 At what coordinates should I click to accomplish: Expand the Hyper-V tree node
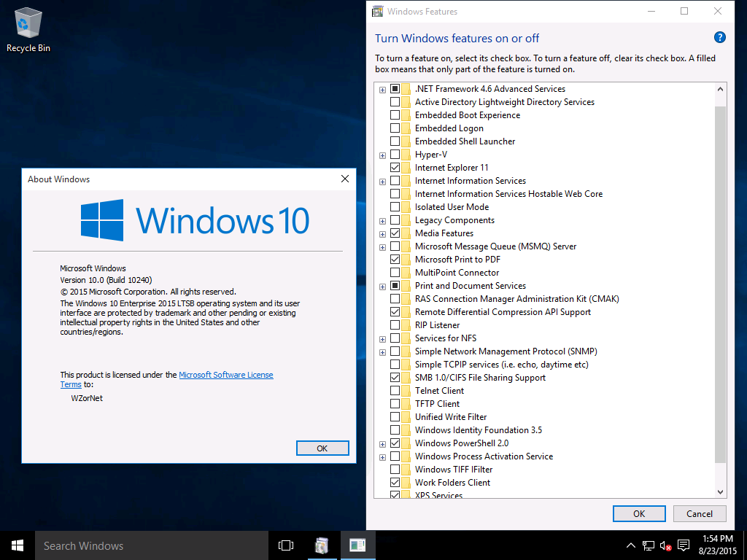[382, 155]
